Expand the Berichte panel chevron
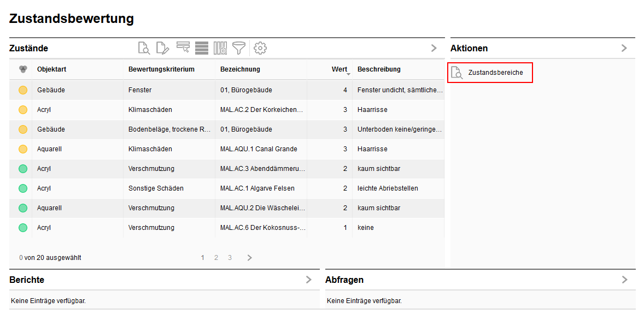Viewport: 644px width, 314px height. pyautogui.click(x=309, y=280)
